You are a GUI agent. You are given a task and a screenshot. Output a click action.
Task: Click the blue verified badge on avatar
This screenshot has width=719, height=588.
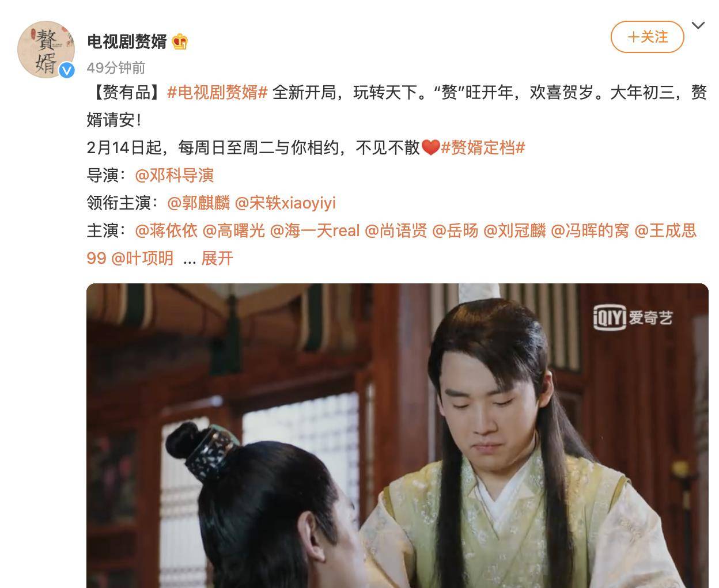click(x=67, y=70)
